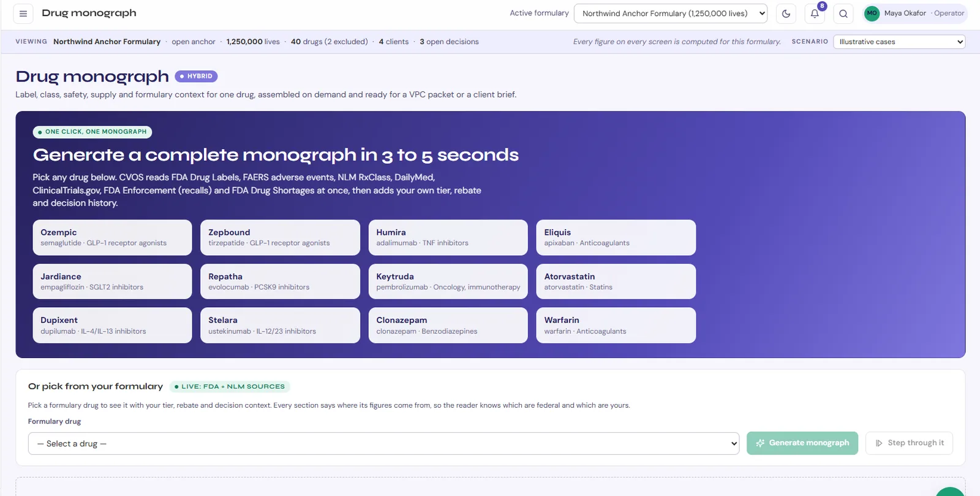
Task: Select the Humira adalimumab card
Action: click(448, 237)
